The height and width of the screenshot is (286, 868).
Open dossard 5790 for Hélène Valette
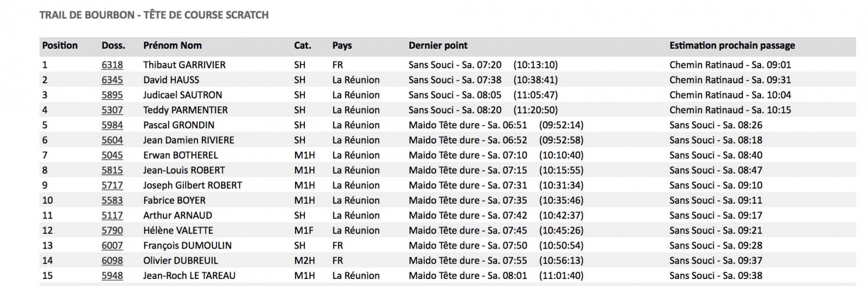[x=112, y=231]
